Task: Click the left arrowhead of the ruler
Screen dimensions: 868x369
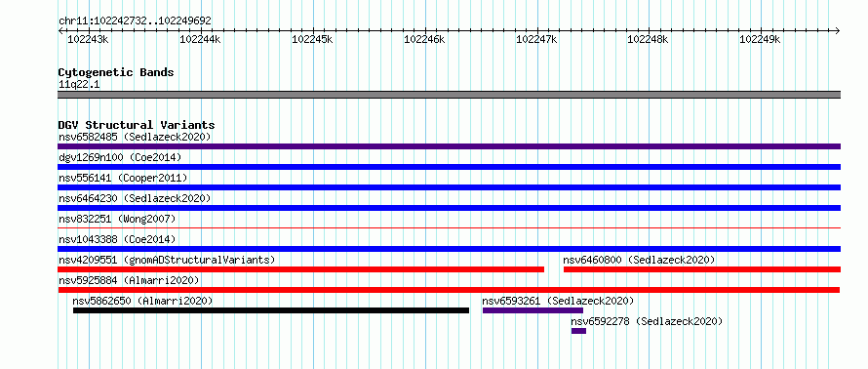Action: pyautogui.click(x=60, y=30)
